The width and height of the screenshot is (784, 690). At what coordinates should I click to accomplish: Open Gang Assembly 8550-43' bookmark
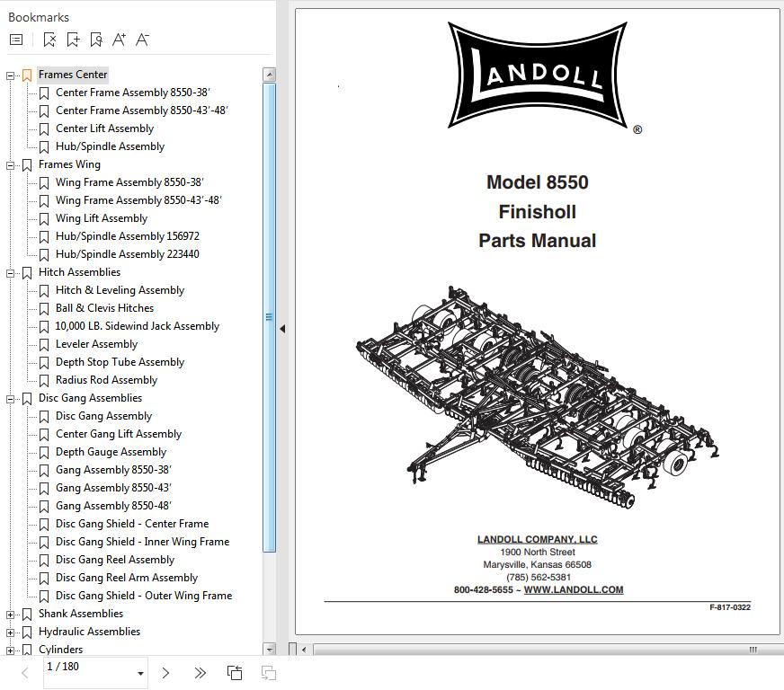click(x=113, y=488)
